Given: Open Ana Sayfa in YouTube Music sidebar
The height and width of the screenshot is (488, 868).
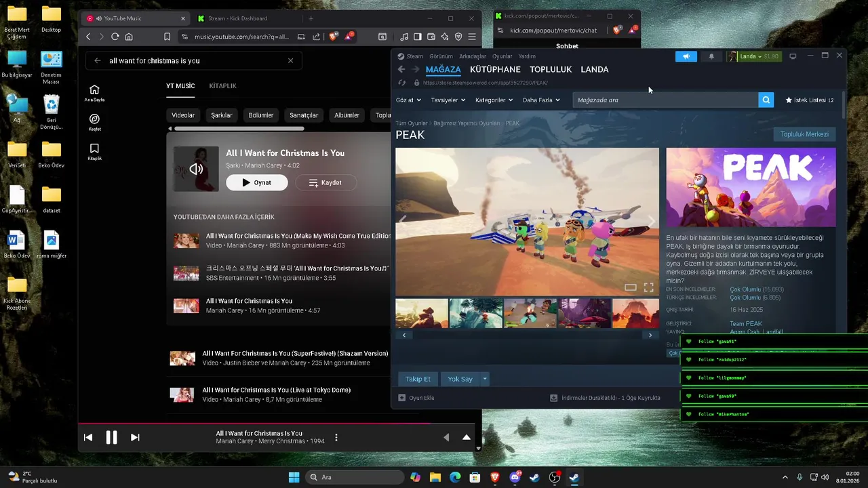Looking at the screenshot, I should [x=94, y=93].
